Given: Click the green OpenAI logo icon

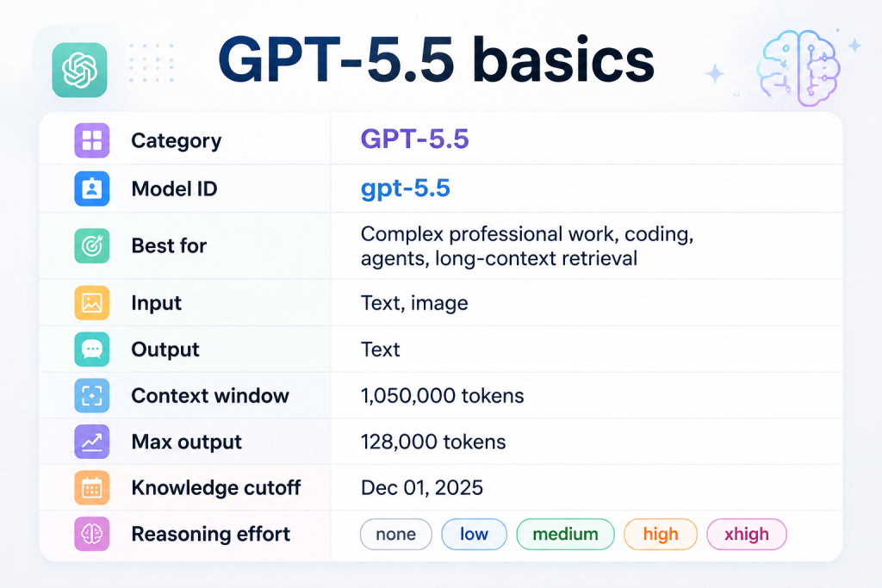Looking at the screenshot, I should (79, 71).
